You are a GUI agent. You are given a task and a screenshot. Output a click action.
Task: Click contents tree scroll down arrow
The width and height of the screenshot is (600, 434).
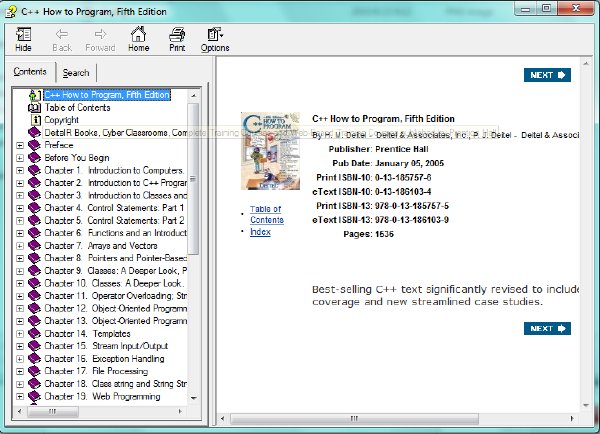(x=194, y=398)
